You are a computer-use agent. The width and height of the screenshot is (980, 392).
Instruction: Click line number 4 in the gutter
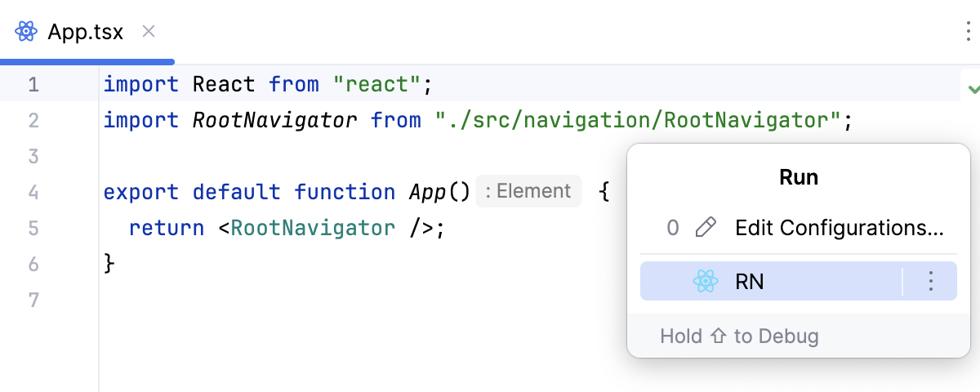(x=33, y=192)
